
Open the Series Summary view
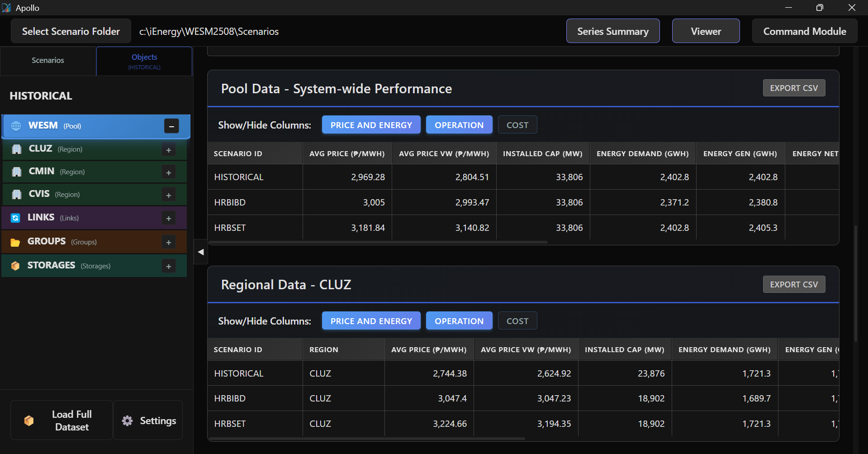[x=612, y=31]
